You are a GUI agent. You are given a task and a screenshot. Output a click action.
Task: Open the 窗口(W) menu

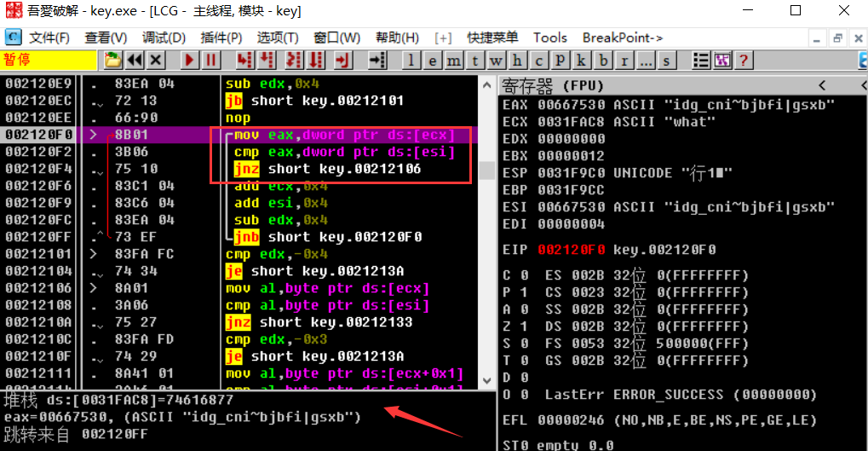(x=336, y=38)
